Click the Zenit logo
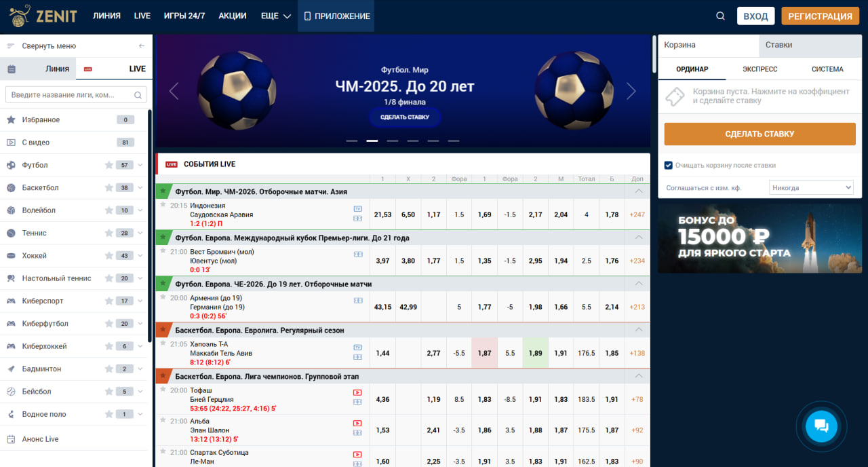 [x=43, y=16]
